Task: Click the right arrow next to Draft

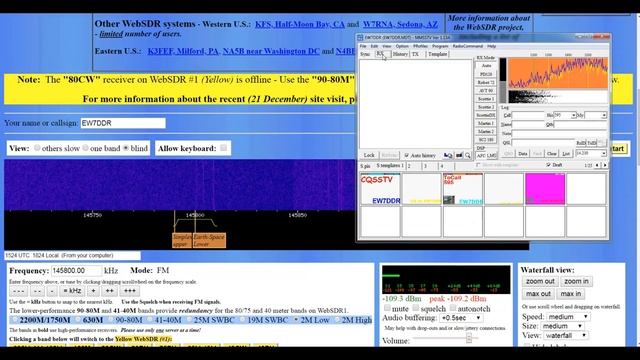Action: point(605,165)
